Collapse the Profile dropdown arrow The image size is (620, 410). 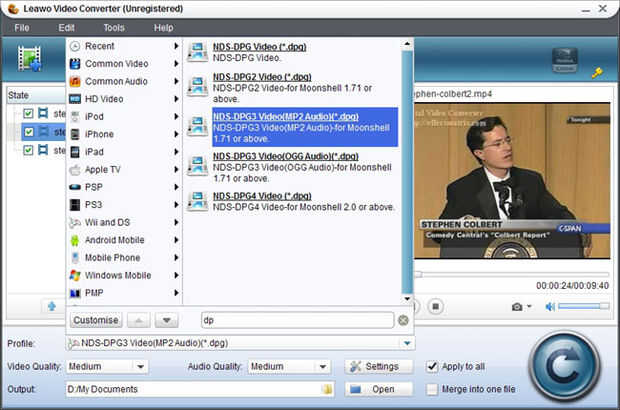407,343
